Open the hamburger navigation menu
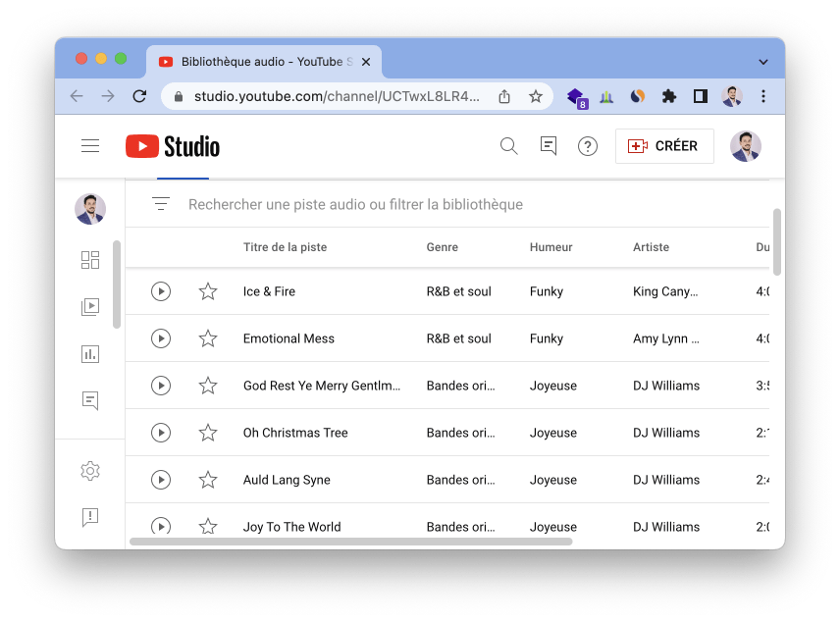The height and width of the screenshot is (622, 840). click(90, 146)
